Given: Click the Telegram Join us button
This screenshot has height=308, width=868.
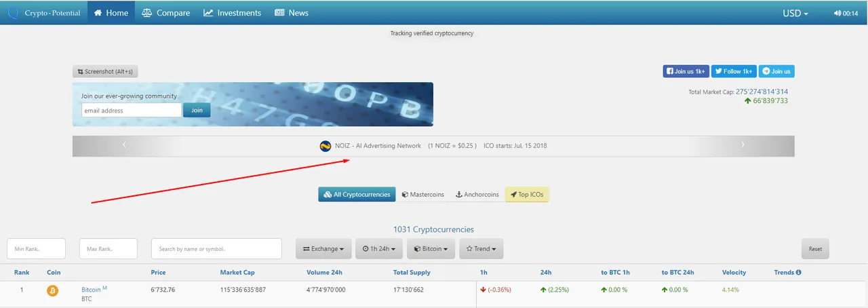Looking at the screenshot, I should (x=776, y=71).
